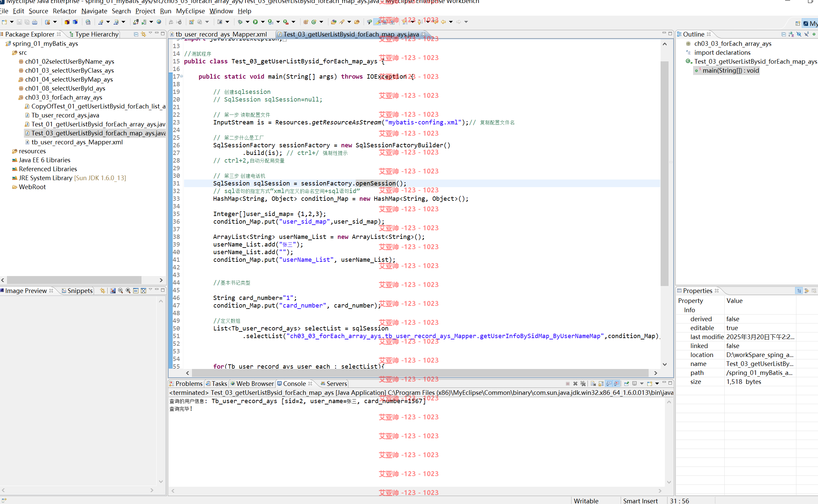The height and width of the screenshot is (504, 818).
Task: Open the Navigate menu
Action: (x=94, y=11)
